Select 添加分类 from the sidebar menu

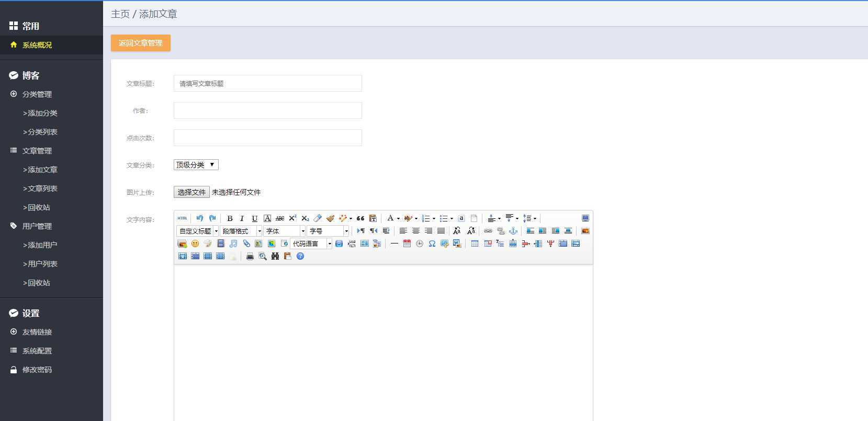pyautogui.click(x=40, y=113)
